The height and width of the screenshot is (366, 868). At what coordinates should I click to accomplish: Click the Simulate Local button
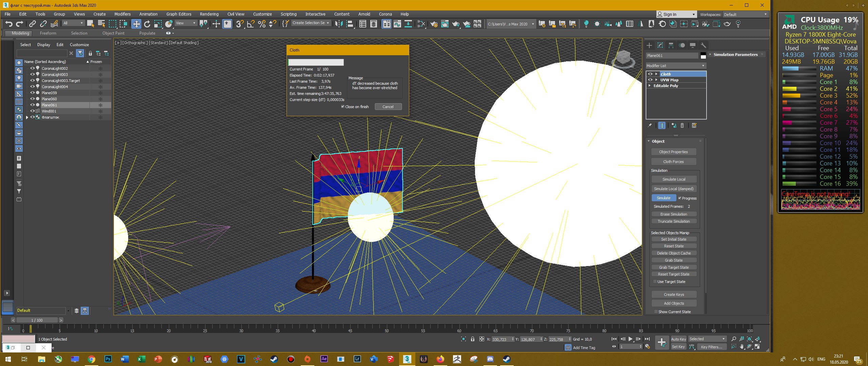point(674,179)
